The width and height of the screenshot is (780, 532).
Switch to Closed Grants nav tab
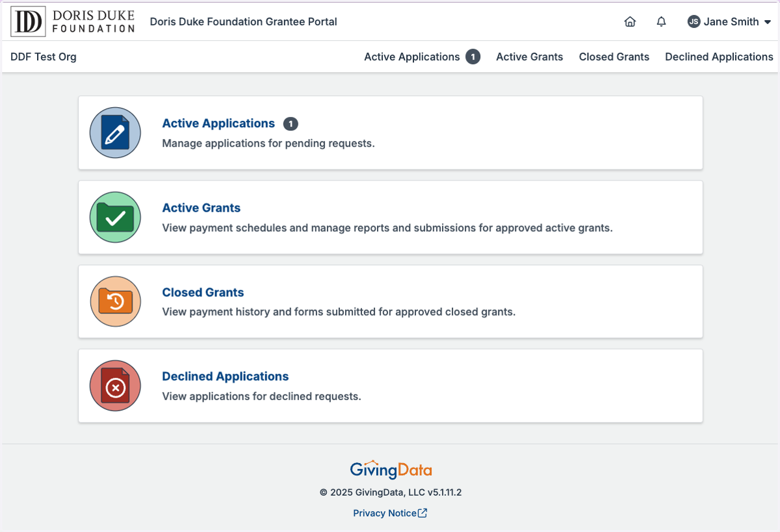614,57
